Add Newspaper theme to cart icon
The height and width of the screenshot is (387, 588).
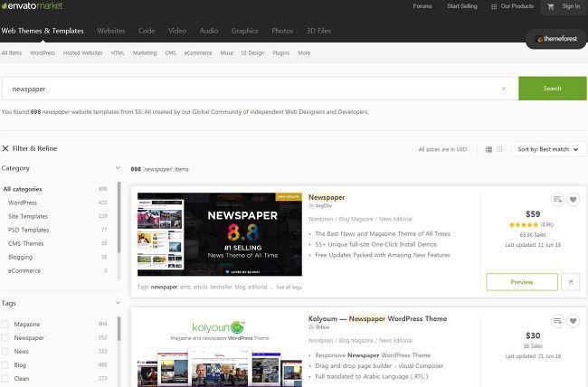point(571,282)
